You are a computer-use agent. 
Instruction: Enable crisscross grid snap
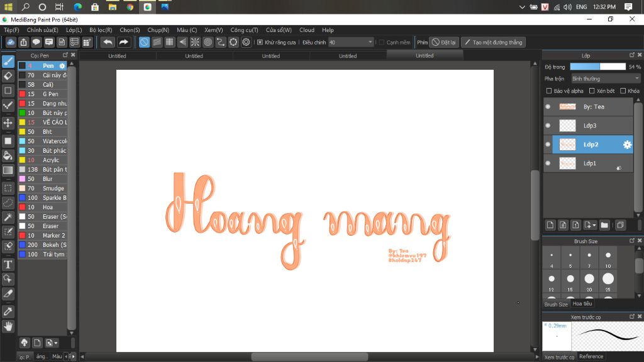point(170,42)
